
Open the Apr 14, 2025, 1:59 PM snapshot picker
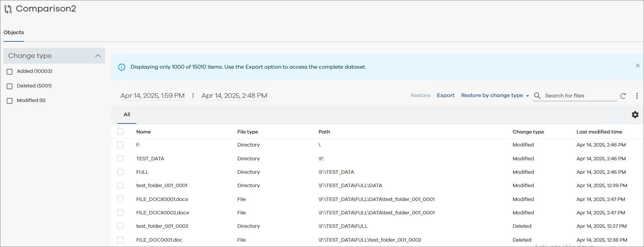(152, 96)
